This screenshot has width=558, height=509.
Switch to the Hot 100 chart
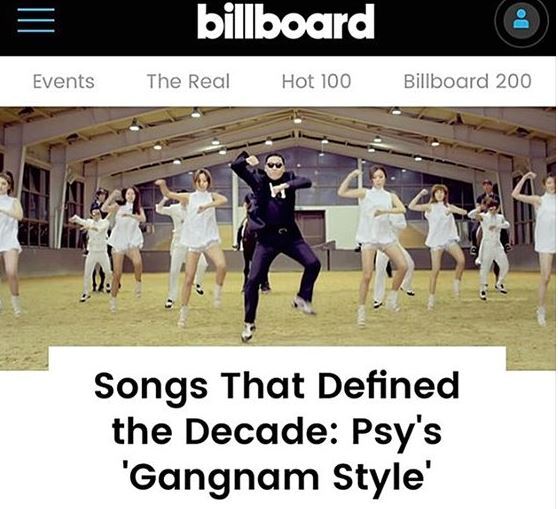point(316,82)
